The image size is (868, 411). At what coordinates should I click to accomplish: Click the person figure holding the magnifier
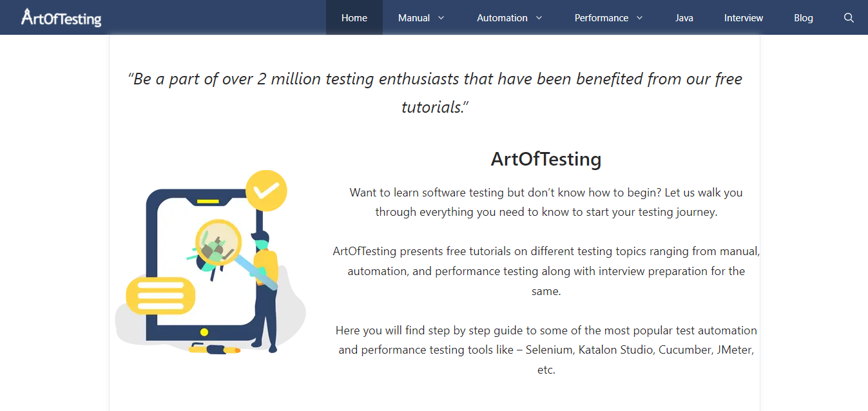tap(267, 290)
